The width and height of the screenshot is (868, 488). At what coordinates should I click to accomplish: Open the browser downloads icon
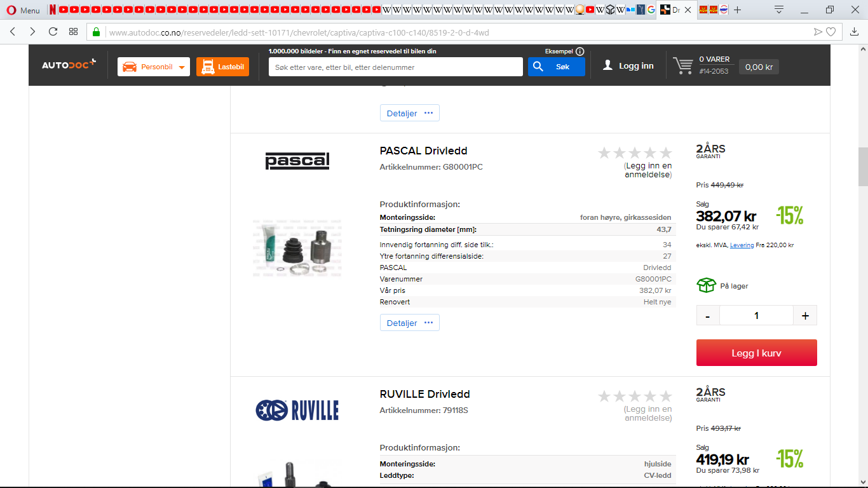(855, 32)
